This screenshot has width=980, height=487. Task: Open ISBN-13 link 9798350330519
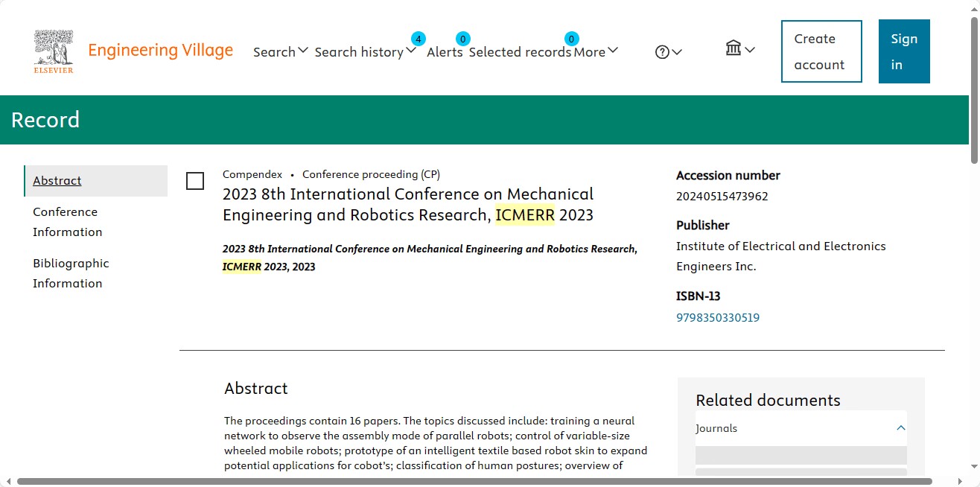(x=718, y=318)
